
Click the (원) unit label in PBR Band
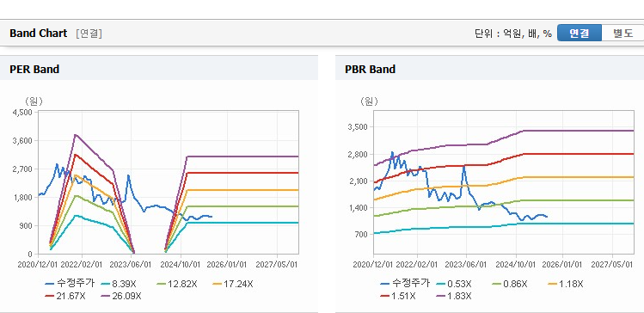[x=369, y=101]
